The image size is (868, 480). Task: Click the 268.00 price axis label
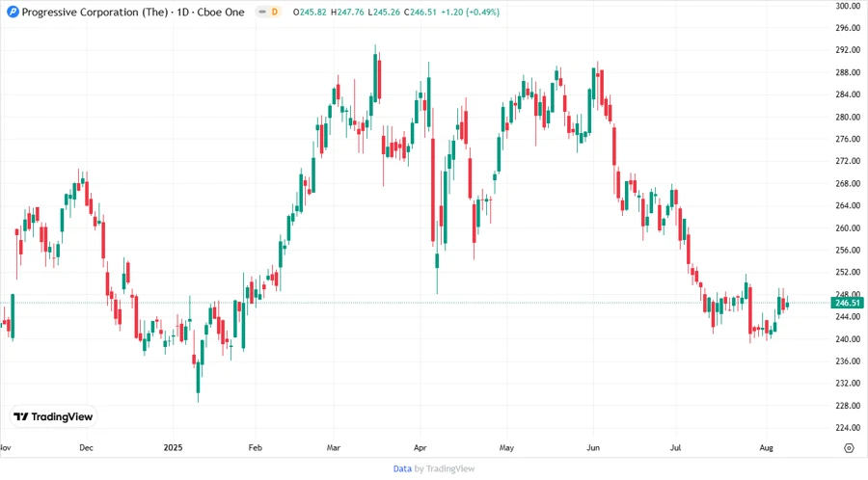848,183
